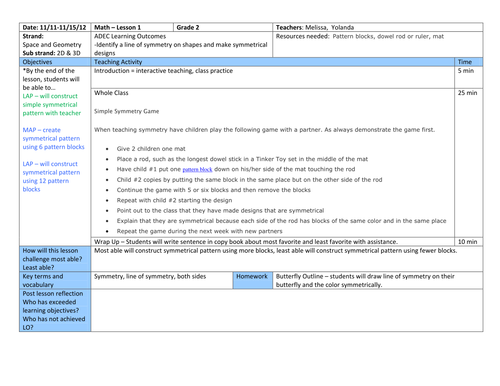Click 'using 12 pattern' objective line
Screen dimensions: 500x386
point(46,181)
